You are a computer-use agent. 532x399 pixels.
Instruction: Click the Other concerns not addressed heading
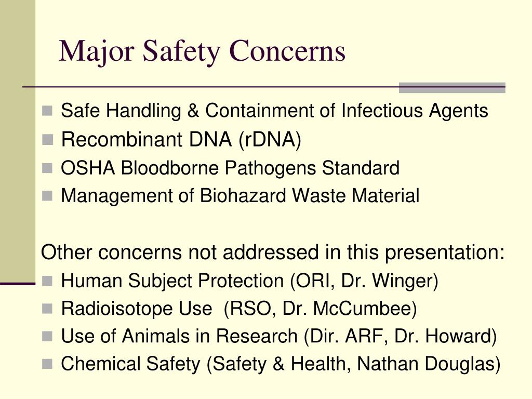[273, 253]
